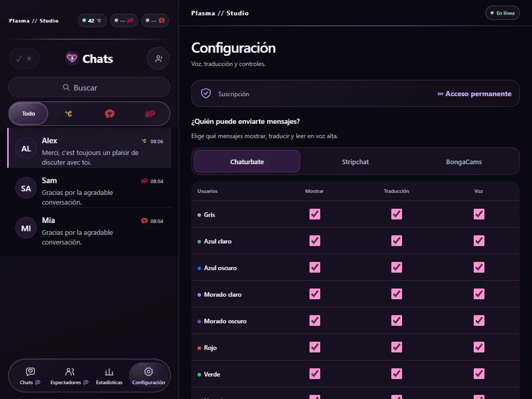Click the 42 viewers status pill

[x=92, y=20]
